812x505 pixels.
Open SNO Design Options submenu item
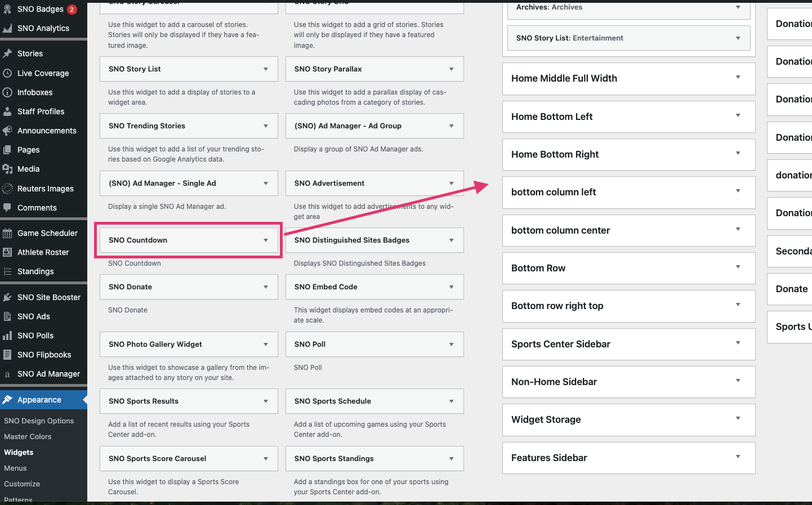coord(39,421)
